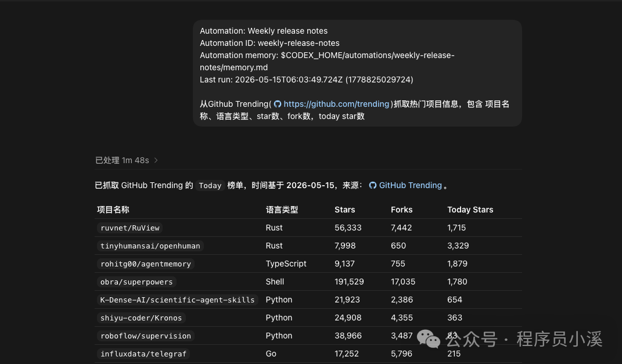Select the influxdata/telegraf project name
This screenshot has height=364, width=622.
pos(143,354)
